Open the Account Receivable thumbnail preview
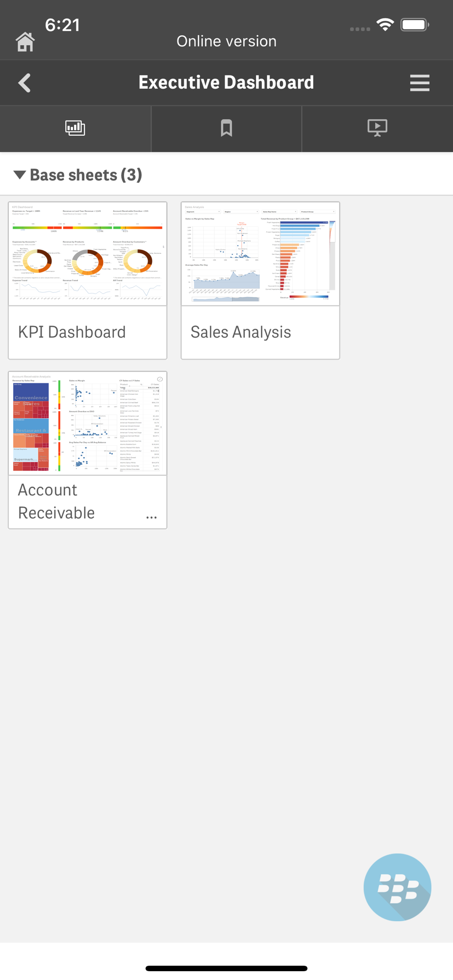The width and height of the screenshot is (453, 980). click(88, 423)
